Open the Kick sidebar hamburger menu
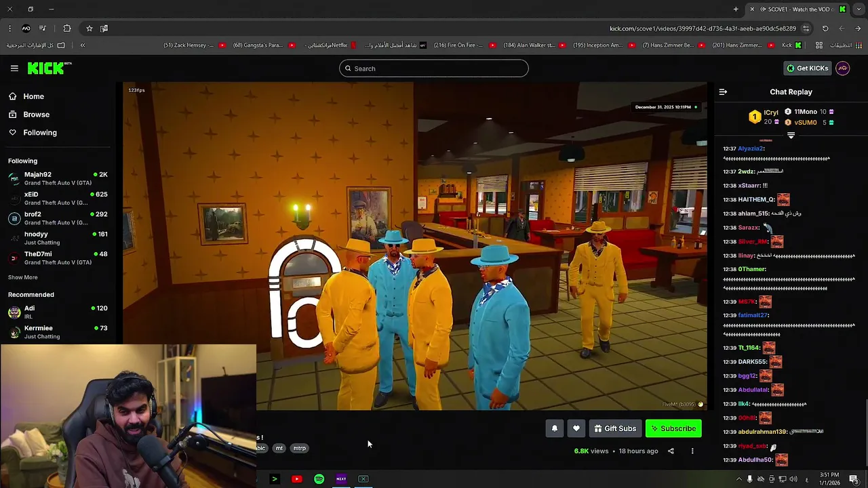 tap(14, 68)
